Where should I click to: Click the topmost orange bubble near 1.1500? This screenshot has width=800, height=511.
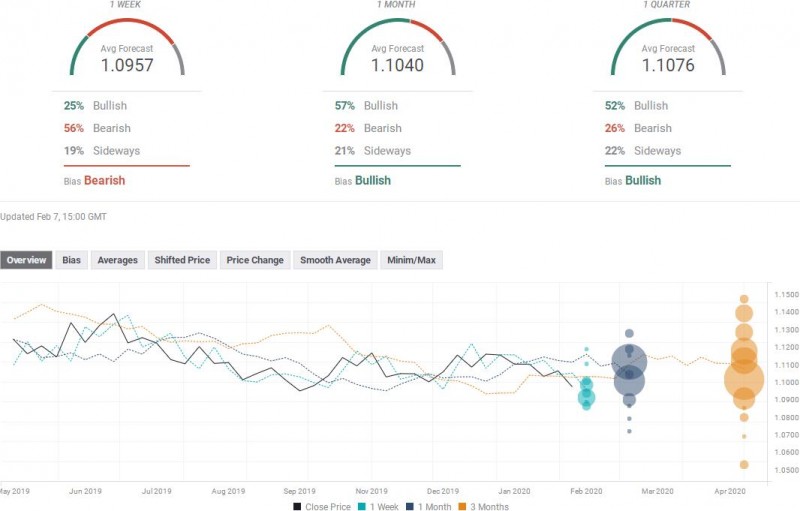point(744,299)
